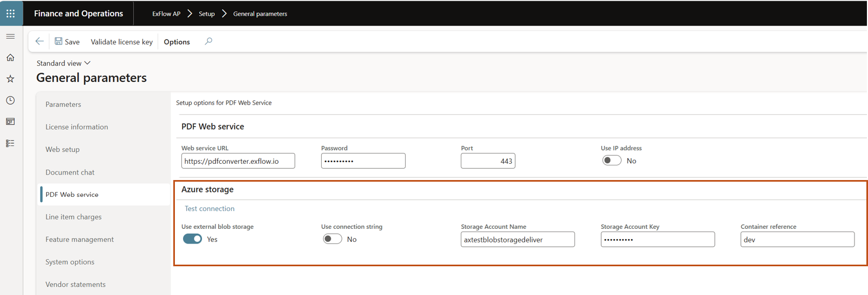Open Modules list icon in sidebar
The image size is (868, 295).
(x=10, y=143)
